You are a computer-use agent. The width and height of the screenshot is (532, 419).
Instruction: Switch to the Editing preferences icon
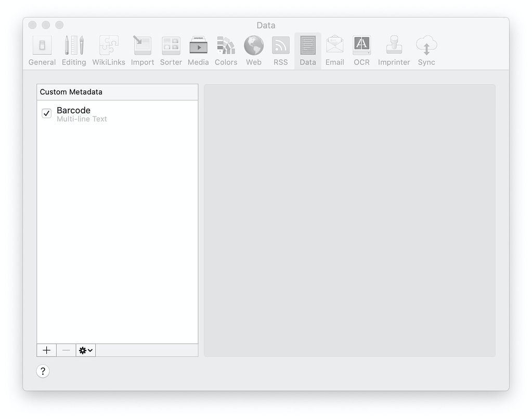click(x=73, y=49)
